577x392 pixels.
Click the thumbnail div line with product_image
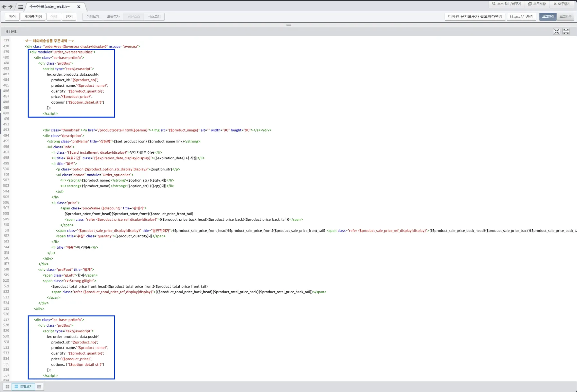coord(157,130)
